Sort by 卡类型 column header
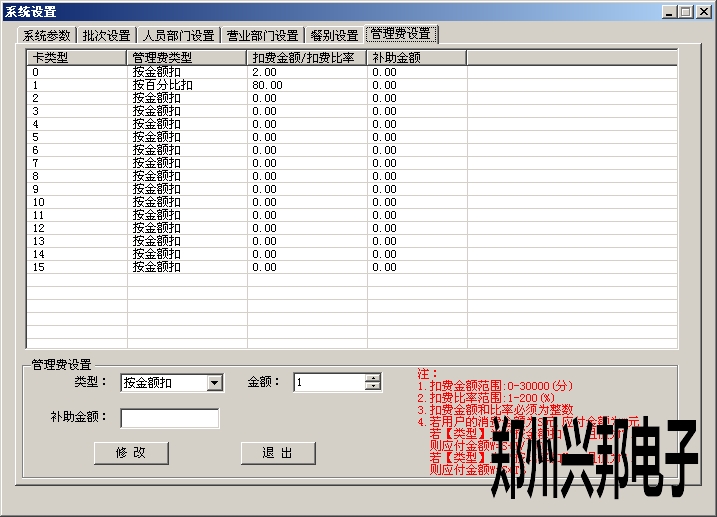 click(x=76, y=58)
